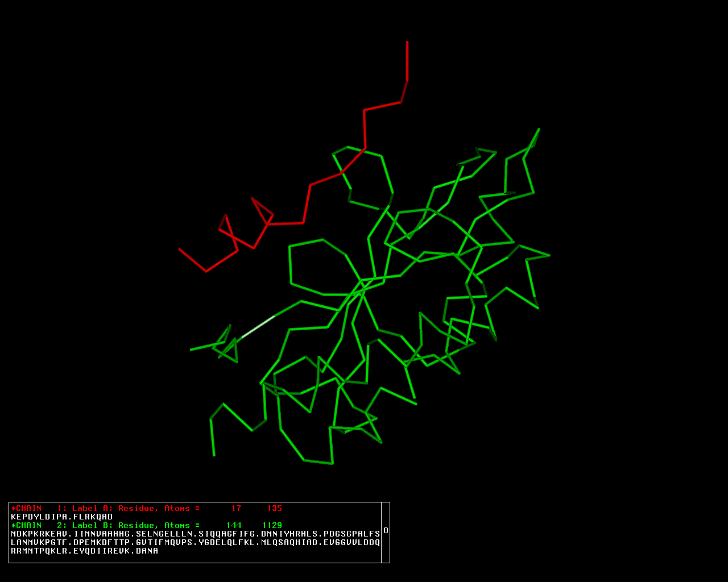The height and width of the screenshot is (582, 728).
Task: Click the EYQDIIREVK sequence segment
Action: tap(101, 551)
